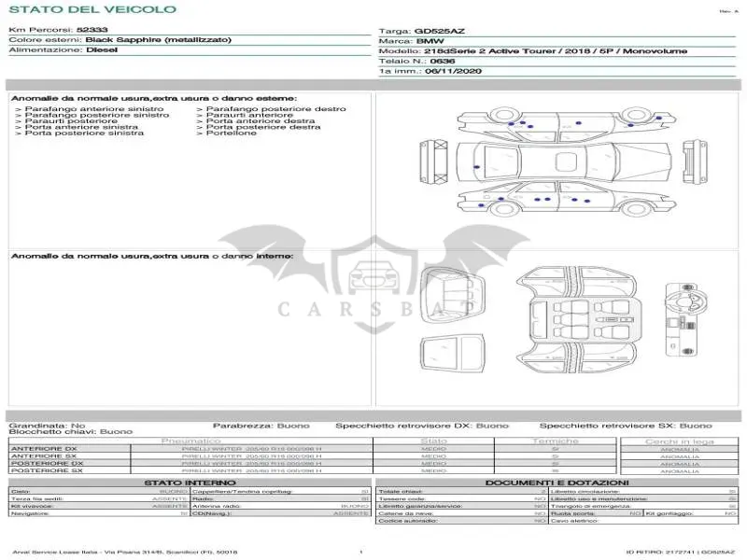Click the 'Anomalie ... danno interne' heading

152,256
